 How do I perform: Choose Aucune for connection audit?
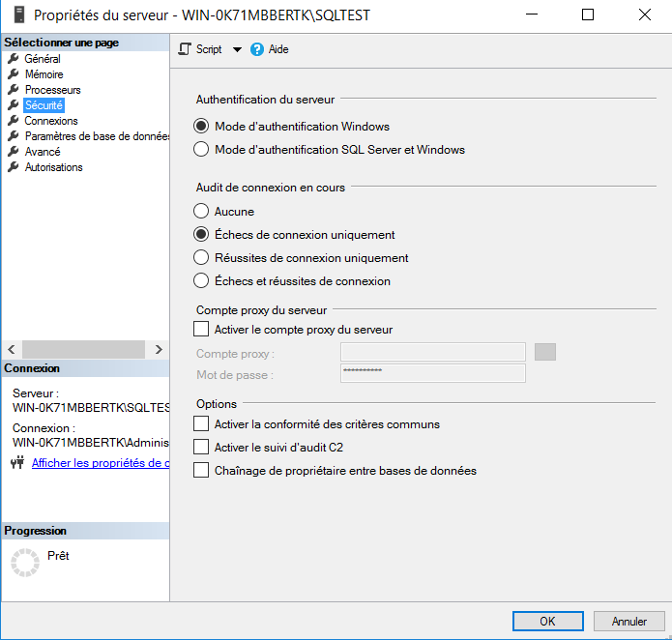[201, 212]
